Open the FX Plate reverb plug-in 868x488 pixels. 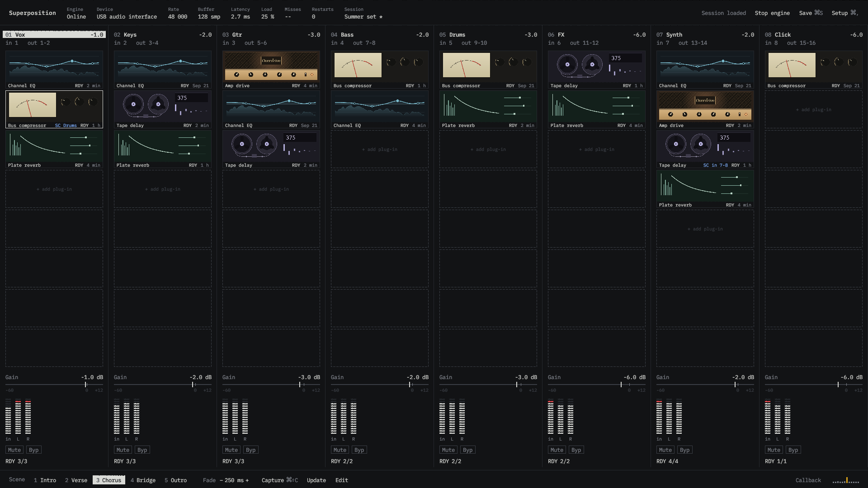click(597, 109)
